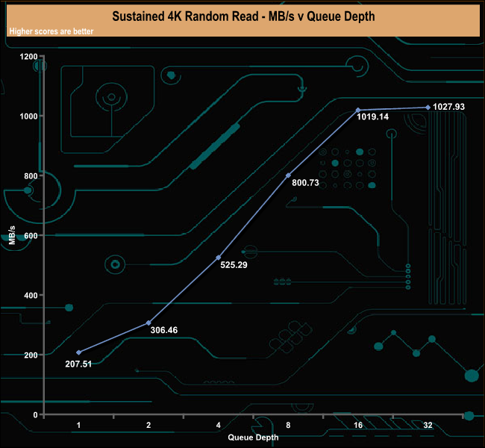Select the data point at queue depth 2
This screenshot has height=448, width=485.
coord(148,323)
